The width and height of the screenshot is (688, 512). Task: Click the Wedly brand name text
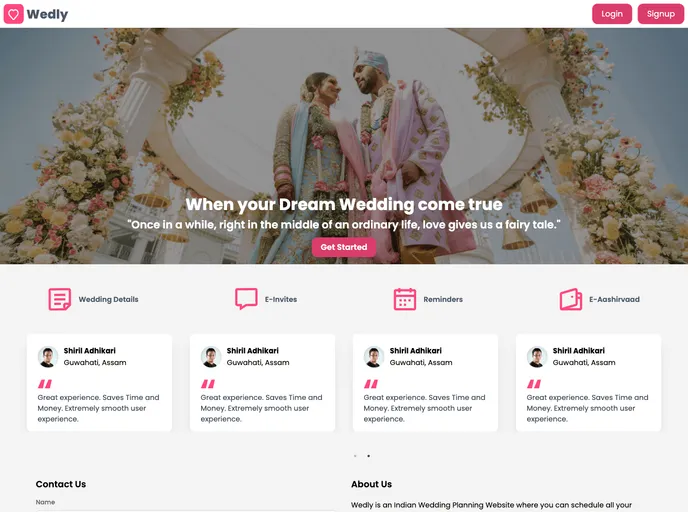pos(47,14)
